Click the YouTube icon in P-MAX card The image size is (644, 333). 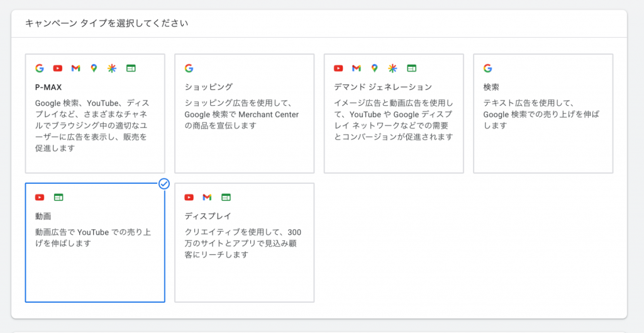[x=57, y=68]
